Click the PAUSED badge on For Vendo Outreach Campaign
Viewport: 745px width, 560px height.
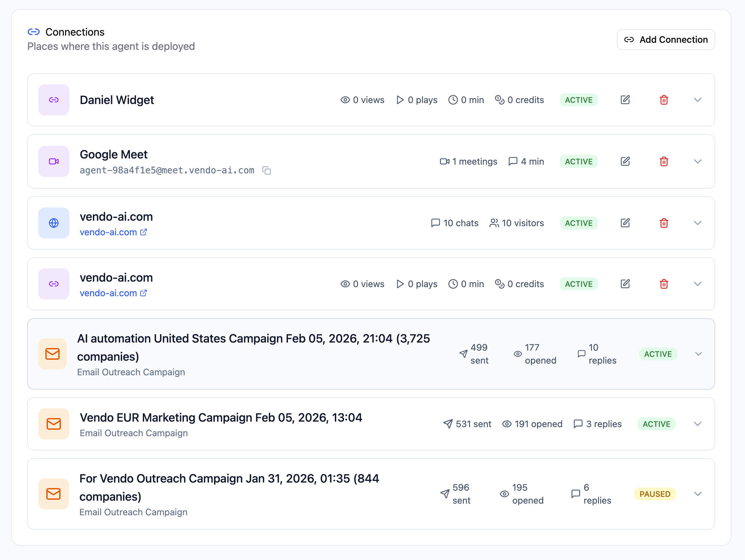[655, 494]
